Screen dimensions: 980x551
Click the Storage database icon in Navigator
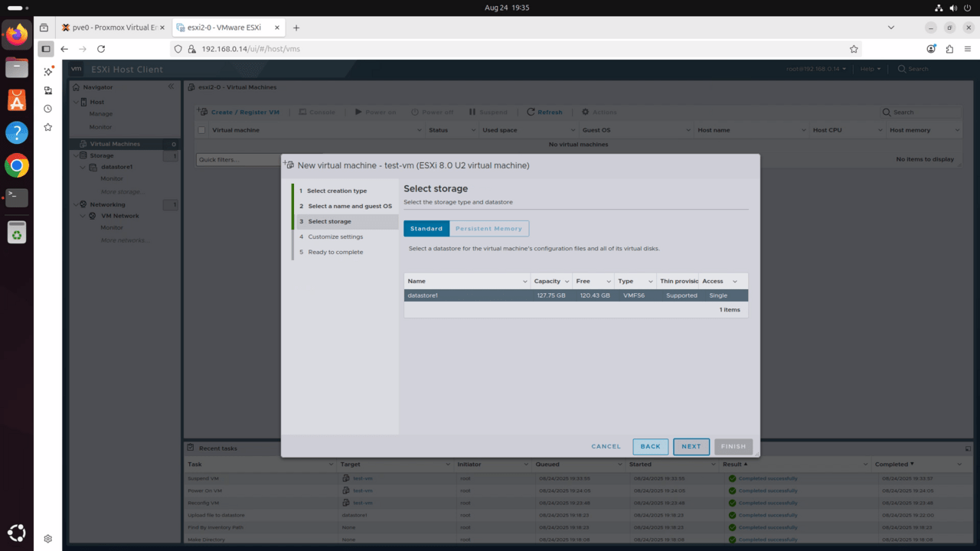[84, 155]
